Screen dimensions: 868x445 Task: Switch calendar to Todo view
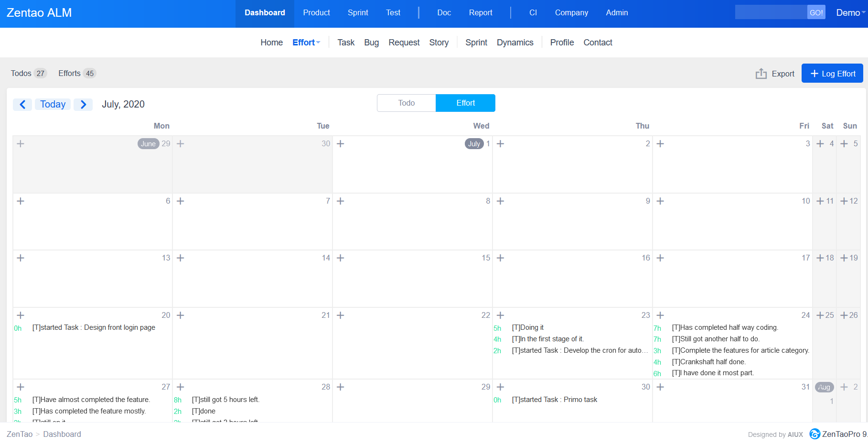pyautogui.click(x=406, y=103)
